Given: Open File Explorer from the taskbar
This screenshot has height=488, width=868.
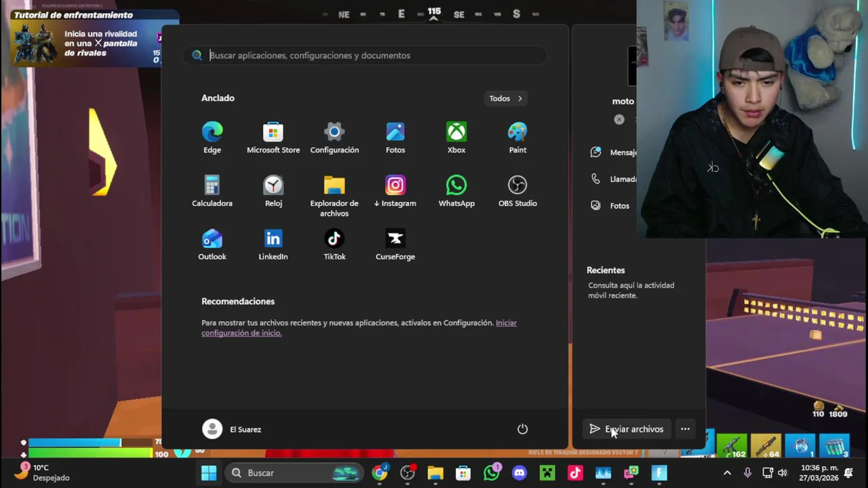Looking at the screenshot, I should (x=435, y=473).
